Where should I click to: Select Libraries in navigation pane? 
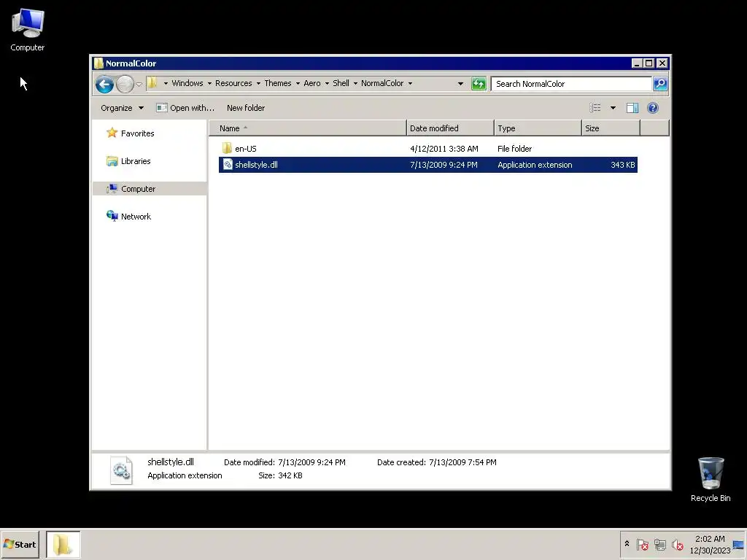(x=135, y=161)
